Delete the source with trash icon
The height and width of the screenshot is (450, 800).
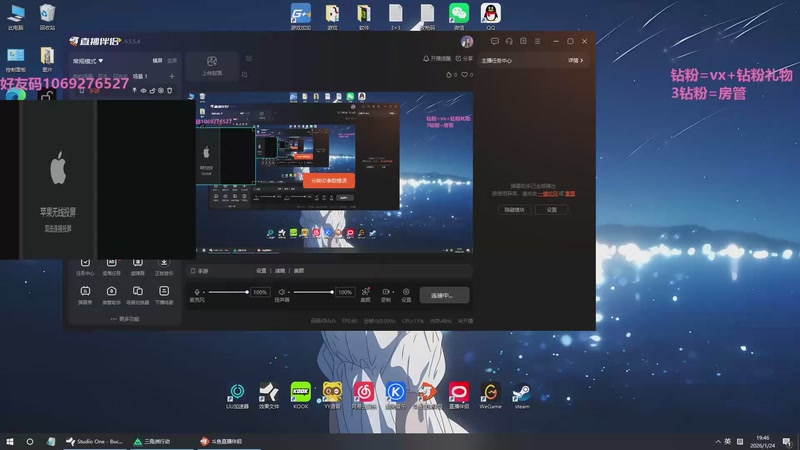coord(169,90)
